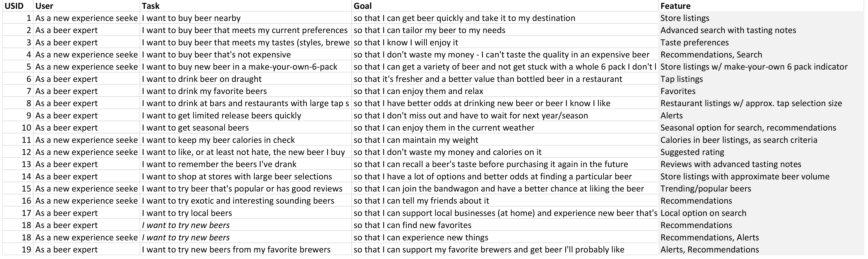Select the 'Recommendations, Alerts' cell

tap(761, 237)
